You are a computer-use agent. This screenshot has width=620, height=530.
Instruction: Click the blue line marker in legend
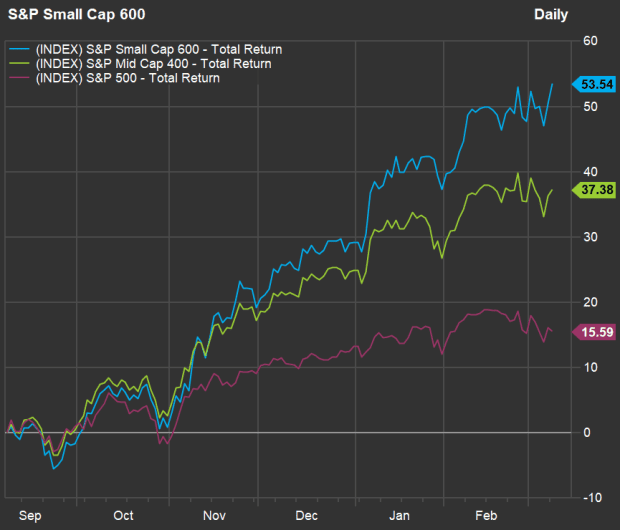point(18,48)
